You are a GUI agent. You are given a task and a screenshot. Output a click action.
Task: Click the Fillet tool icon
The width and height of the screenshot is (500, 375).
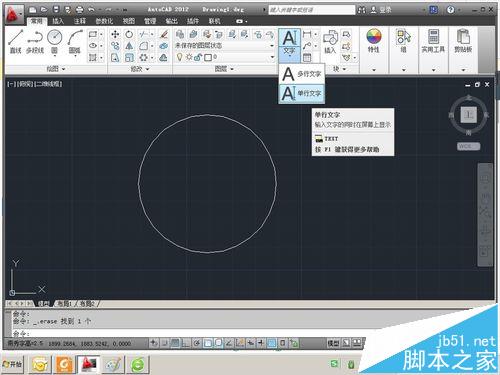tap(144, 46)
